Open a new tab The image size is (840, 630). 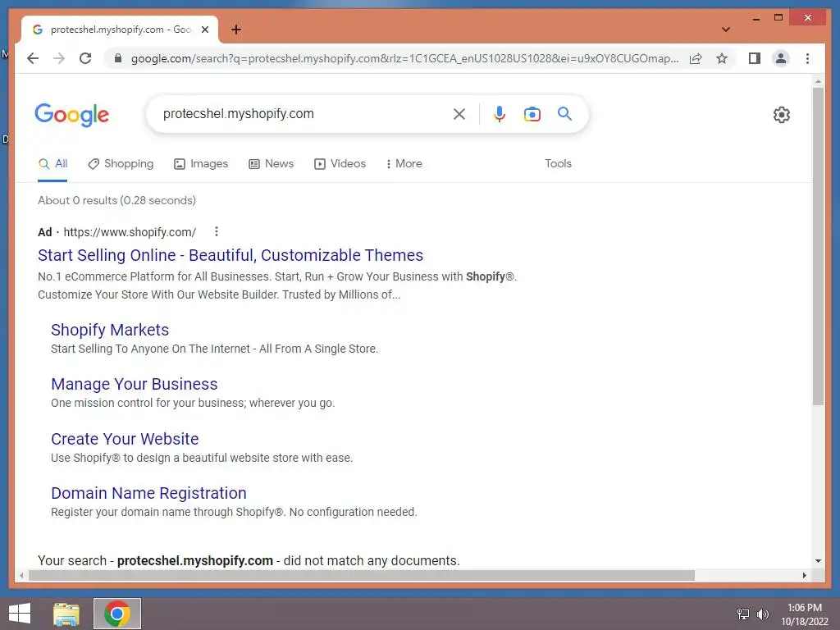[236, 30]
